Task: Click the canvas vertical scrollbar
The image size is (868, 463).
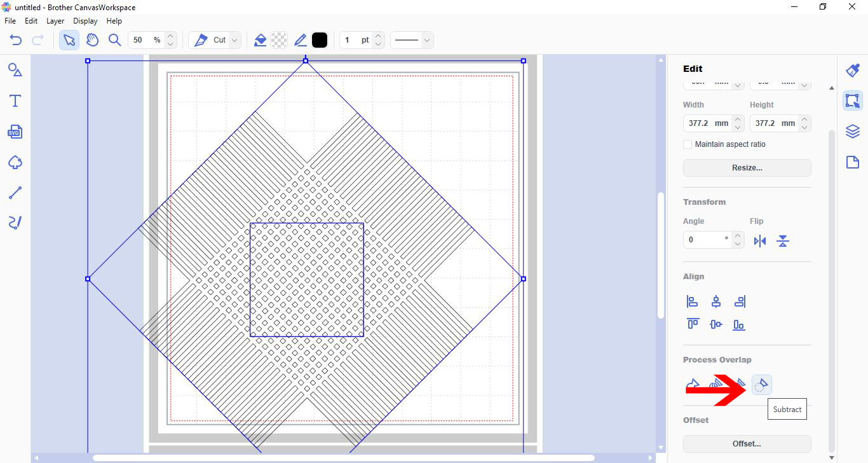Action: [661, 254]
